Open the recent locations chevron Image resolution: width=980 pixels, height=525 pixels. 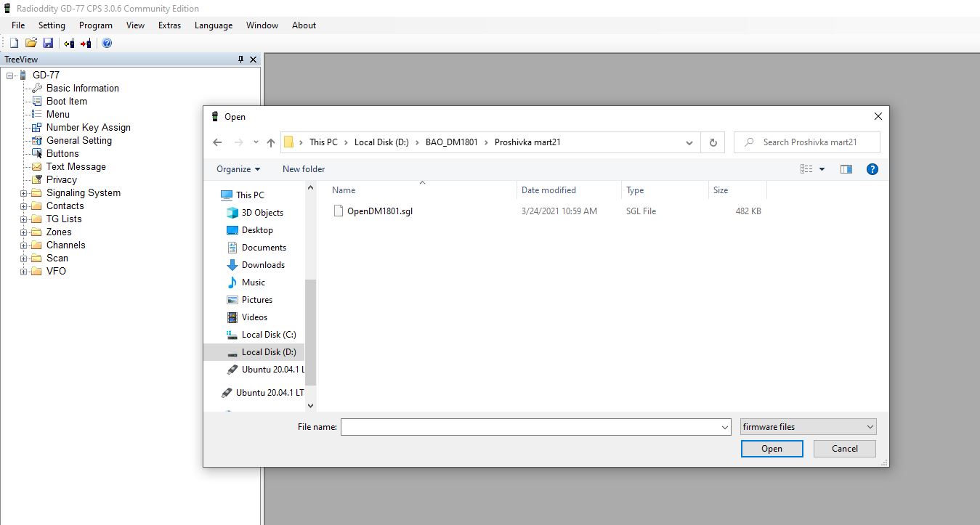coord(256,142)
